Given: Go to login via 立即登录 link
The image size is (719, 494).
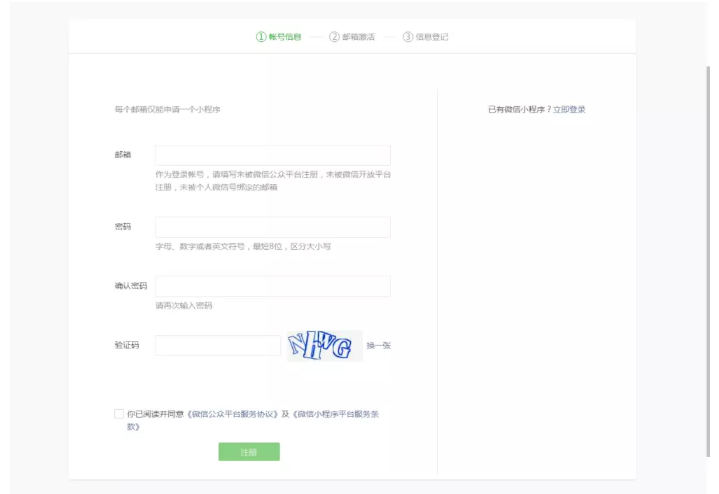Looking at the screenshot, I should pyautogui.click(x=569, y=109).
